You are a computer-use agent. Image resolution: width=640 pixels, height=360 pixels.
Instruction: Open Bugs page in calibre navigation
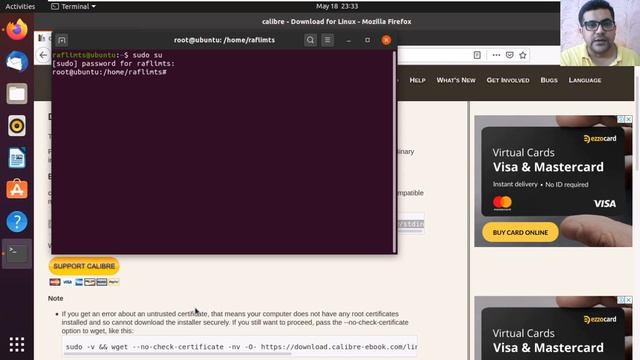point(549,80)
